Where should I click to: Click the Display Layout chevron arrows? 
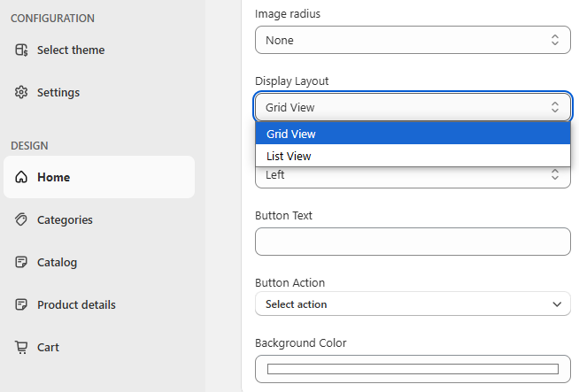click(x=555, y=107)
